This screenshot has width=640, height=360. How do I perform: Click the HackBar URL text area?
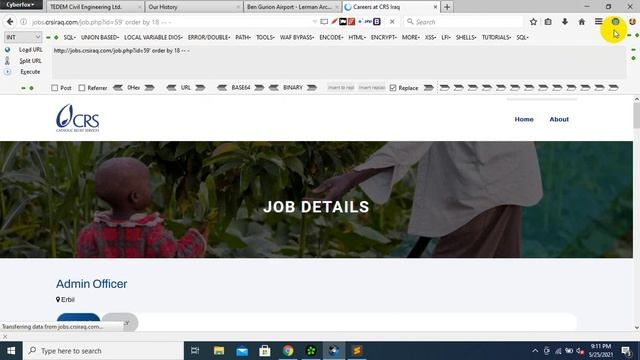[339, 62]
